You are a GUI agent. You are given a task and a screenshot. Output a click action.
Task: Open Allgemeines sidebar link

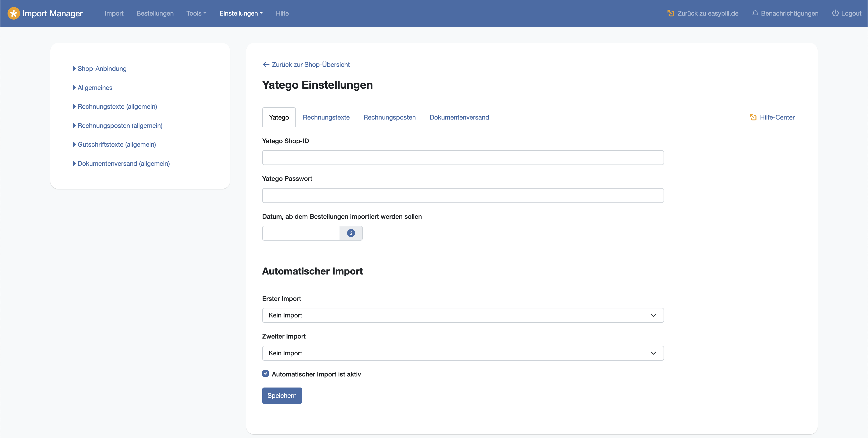[x=95, y=88]
